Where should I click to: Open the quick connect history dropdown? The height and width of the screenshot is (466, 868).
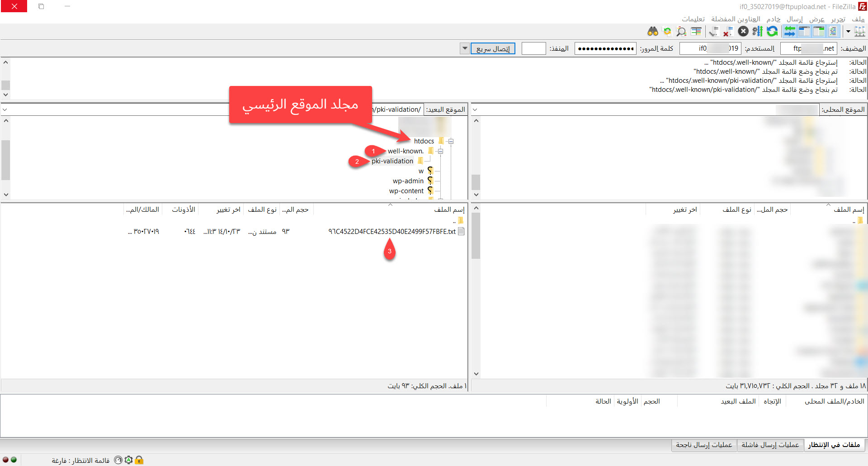(x=464, y=48)
